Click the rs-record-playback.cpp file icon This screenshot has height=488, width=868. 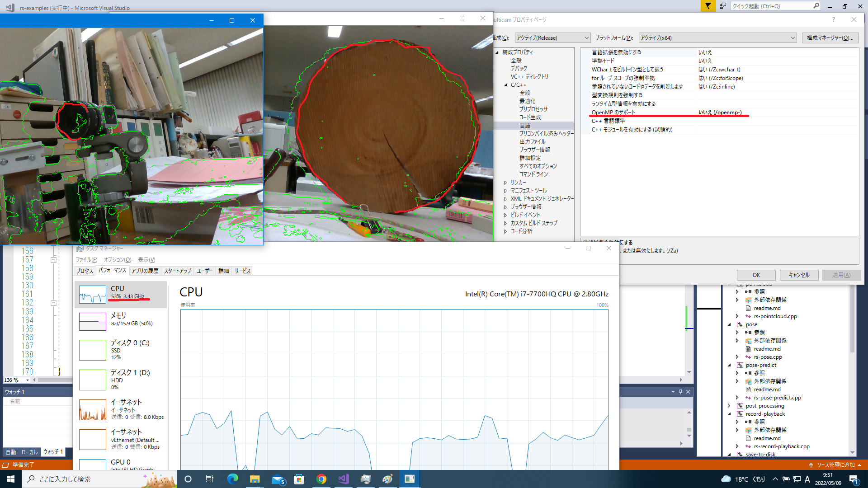click(748, 446)
